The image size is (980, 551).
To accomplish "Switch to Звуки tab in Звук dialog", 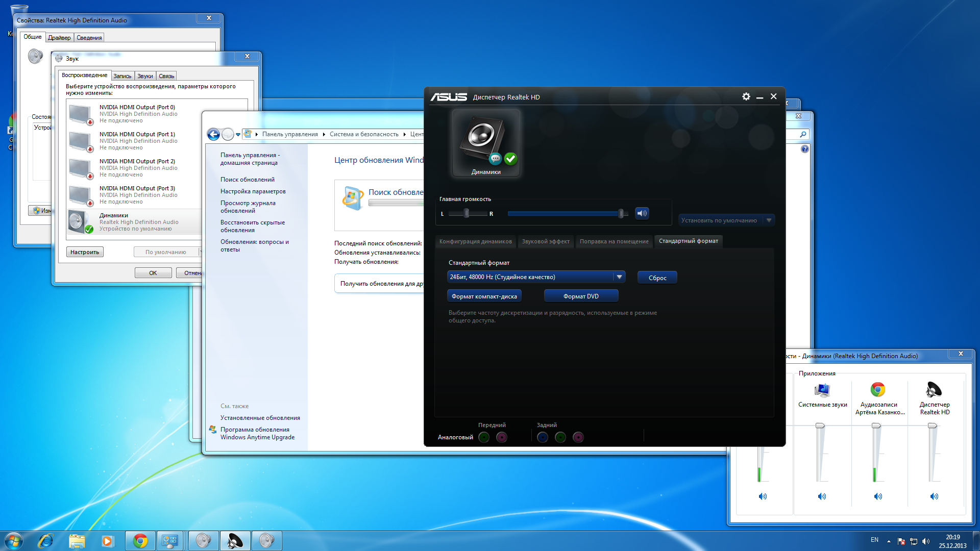I will coord(145,76).
